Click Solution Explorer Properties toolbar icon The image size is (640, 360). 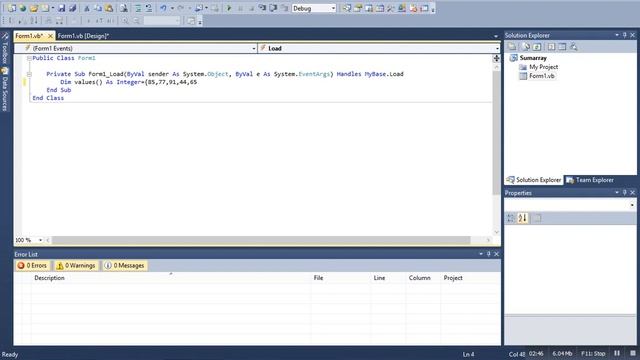point(512,47)
